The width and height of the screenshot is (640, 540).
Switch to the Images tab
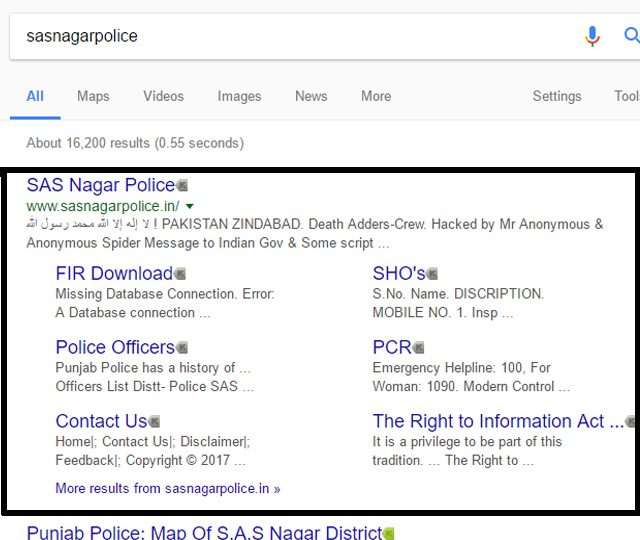click(239, 97)
